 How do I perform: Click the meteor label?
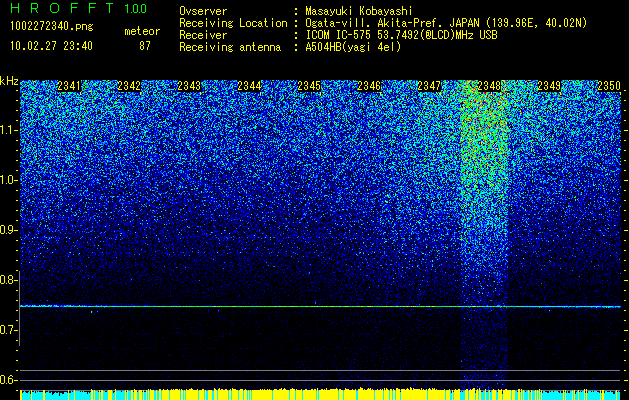coord(142,31)
